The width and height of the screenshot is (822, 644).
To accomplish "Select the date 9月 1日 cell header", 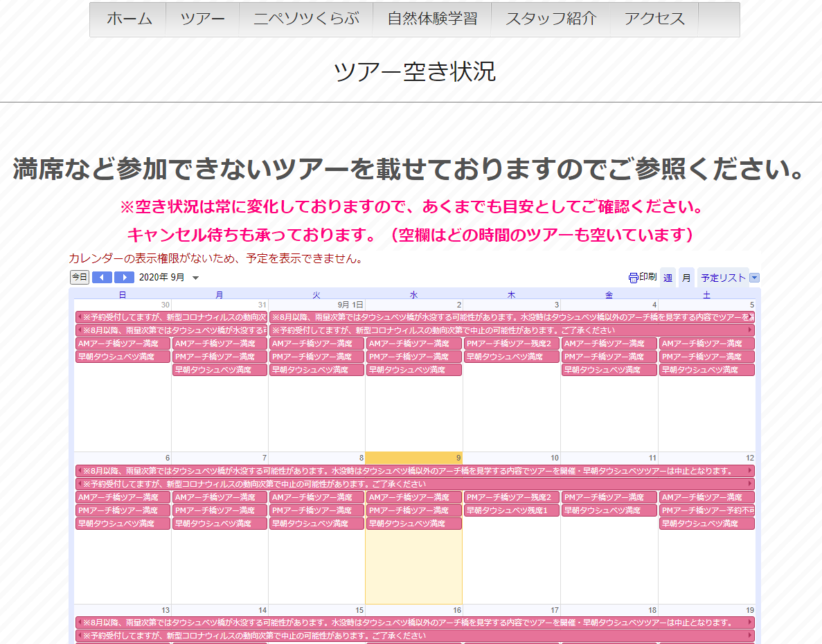I will [x=350, y=305].
